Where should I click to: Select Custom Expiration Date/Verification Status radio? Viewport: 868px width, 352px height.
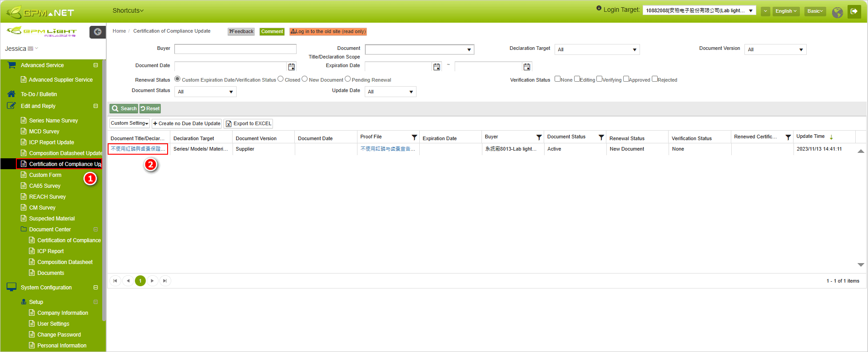[x=178, y=79]
